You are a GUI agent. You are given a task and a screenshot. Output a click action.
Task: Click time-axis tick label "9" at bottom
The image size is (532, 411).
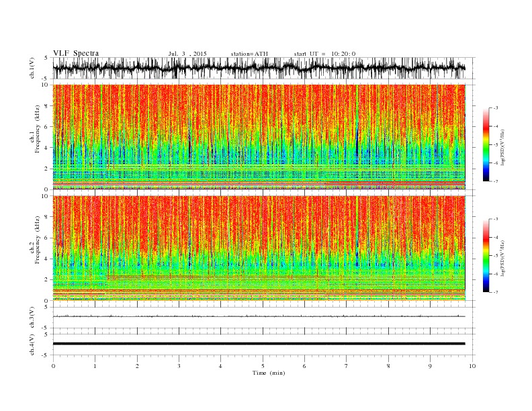point(430,366)
